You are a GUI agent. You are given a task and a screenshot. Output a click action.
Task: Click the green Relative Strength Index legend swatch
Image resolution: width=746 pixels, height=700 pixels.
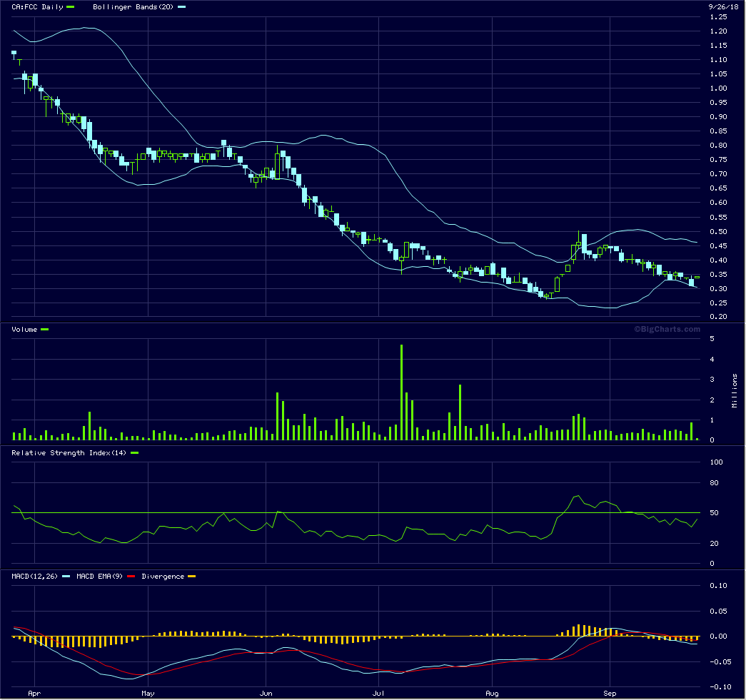135,452
